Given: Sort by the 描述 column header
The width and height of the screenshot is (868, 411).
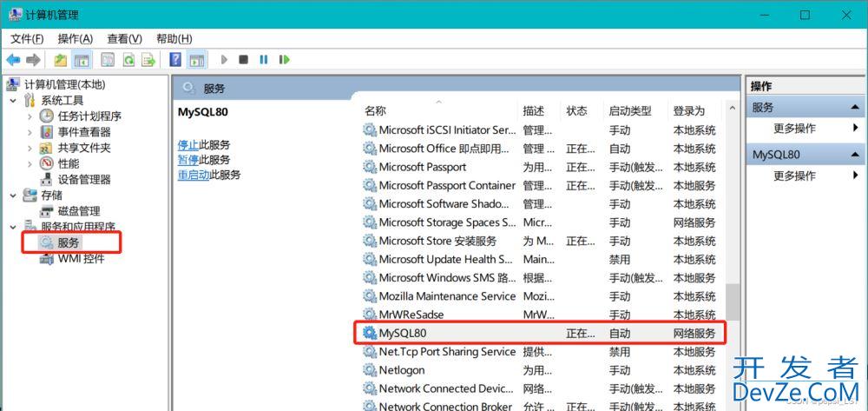Looking at the screenshot, I should click(x=533, y=110).
